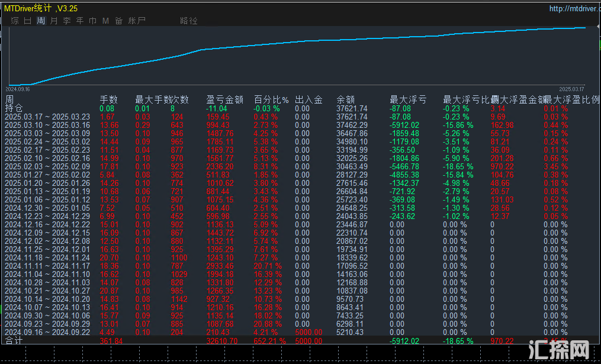Screen dimensions: 601x364
Task: Switch to the 综 summary tab
Action: point(15,21)
